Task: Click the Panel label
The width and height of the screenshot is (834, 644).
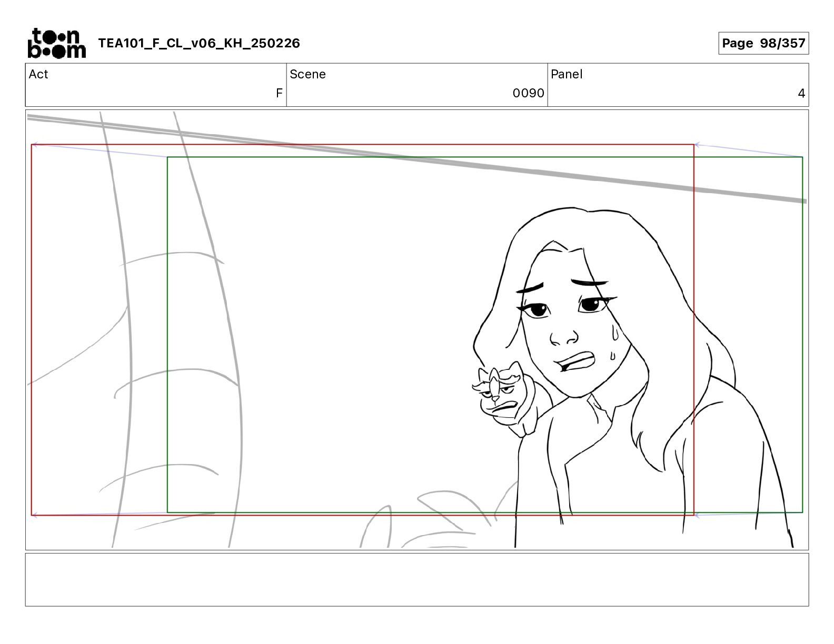Action: 567,74
